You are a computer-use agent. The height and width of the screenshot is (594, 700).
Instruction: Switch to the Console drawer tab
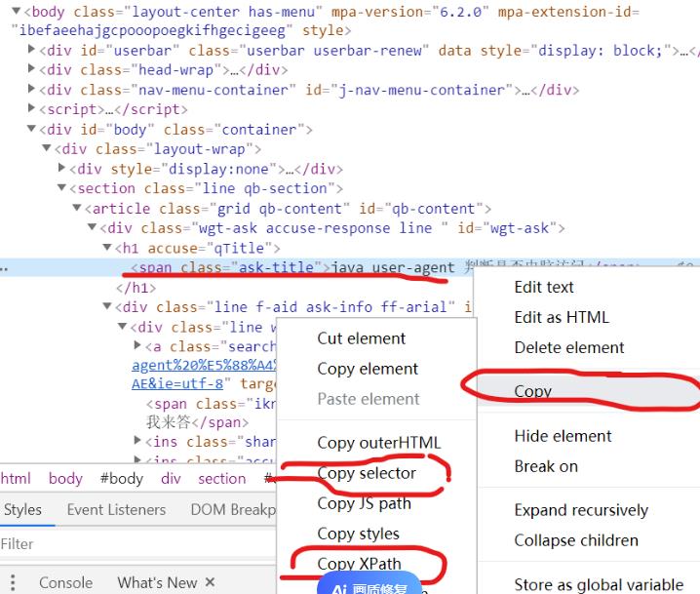click(x=65, y=583)
